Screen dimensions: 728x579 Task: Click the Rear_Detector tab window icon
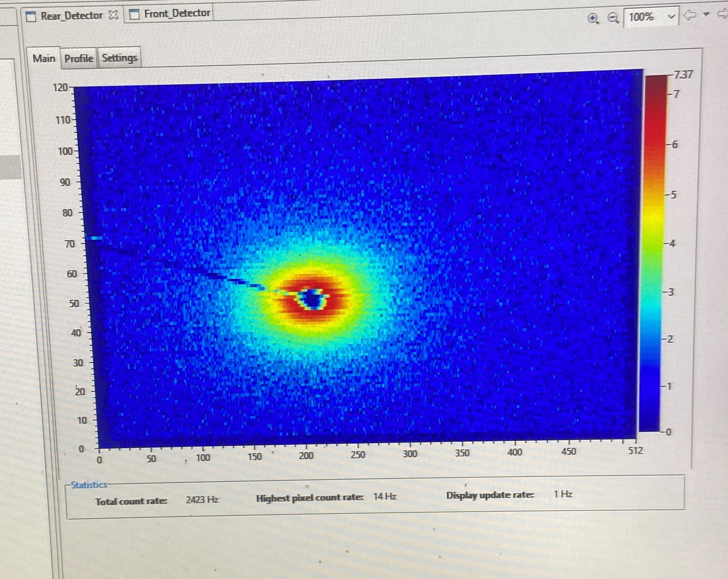[x=31, y=16]
